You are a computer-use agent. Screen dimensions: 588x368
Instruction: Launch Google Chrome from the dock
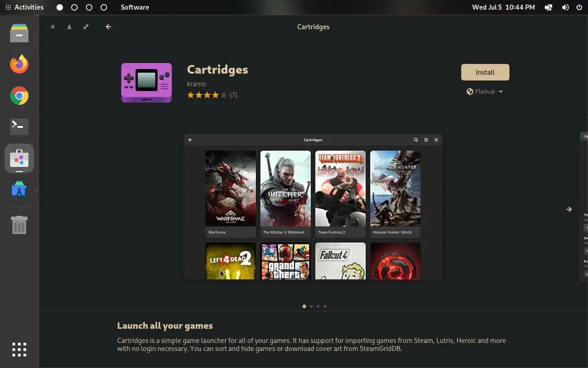[19, 96]
